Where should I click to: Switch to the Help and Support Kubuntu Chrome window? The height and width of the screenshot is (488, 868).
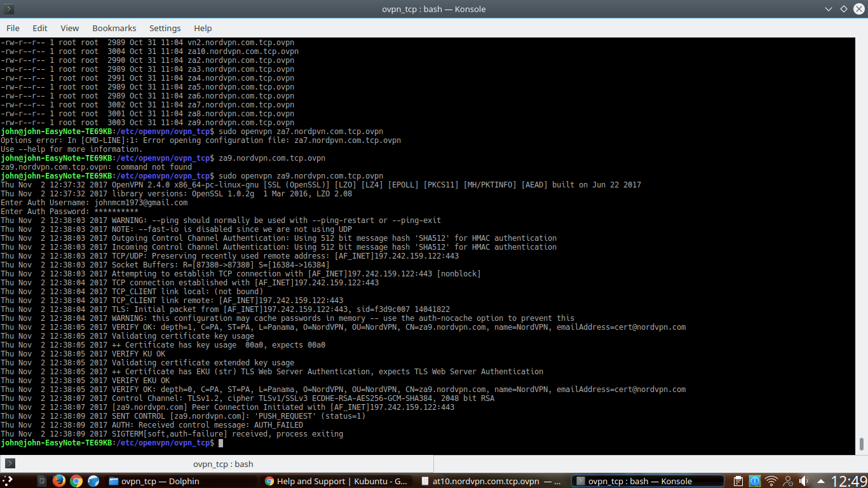tap(336, 481)
